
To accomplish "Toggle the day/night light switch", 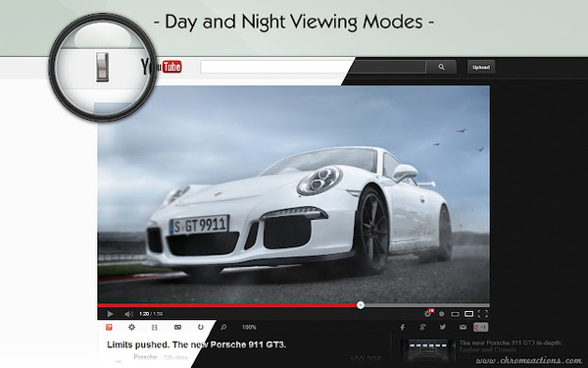I will (102, 67).
